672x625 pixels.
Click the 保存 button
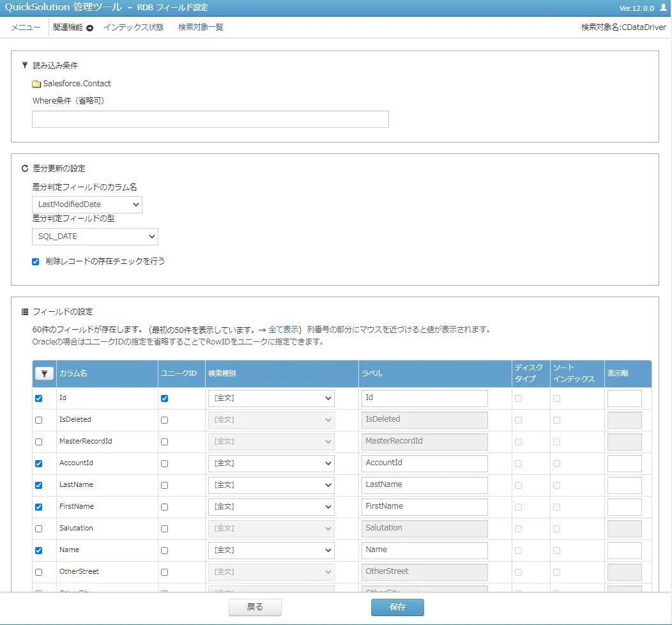point(397,607)
